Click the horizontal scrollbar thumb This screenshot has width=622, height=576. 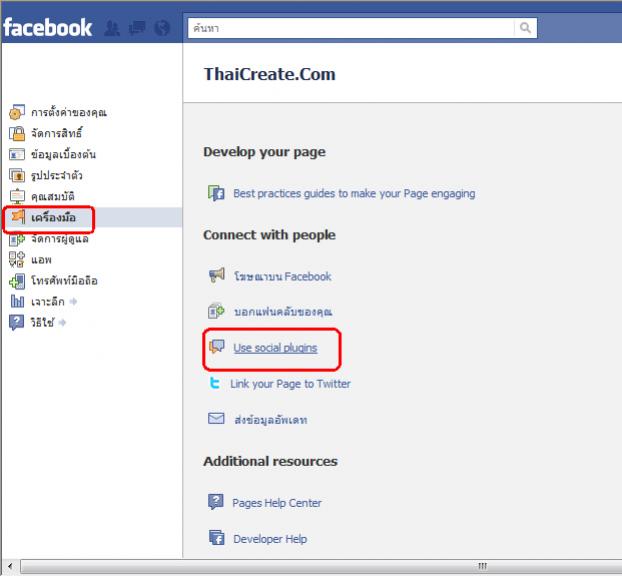(x=321, y=566)
